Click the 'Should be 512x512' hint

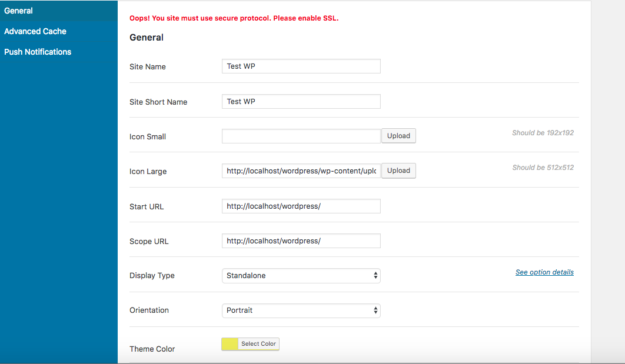pyautogui.click(x=543, y=167)
